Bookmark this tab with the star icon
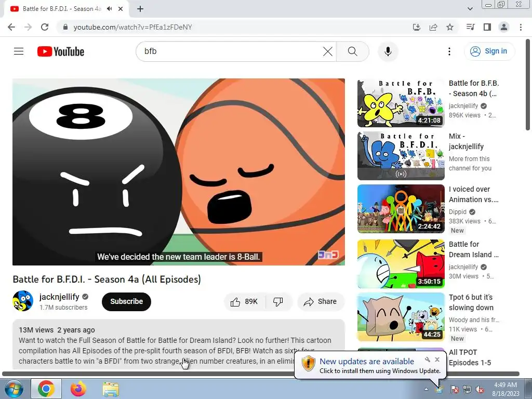532x399 pixels. [x=450, y=27]
